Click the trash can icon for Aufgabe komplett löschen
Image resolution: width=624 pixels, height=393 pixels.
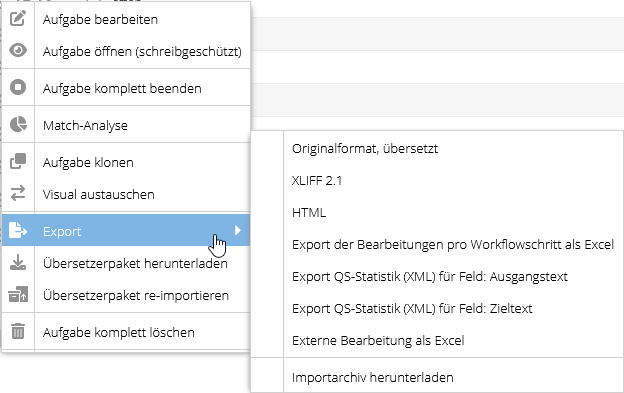[x=18, y=331]
